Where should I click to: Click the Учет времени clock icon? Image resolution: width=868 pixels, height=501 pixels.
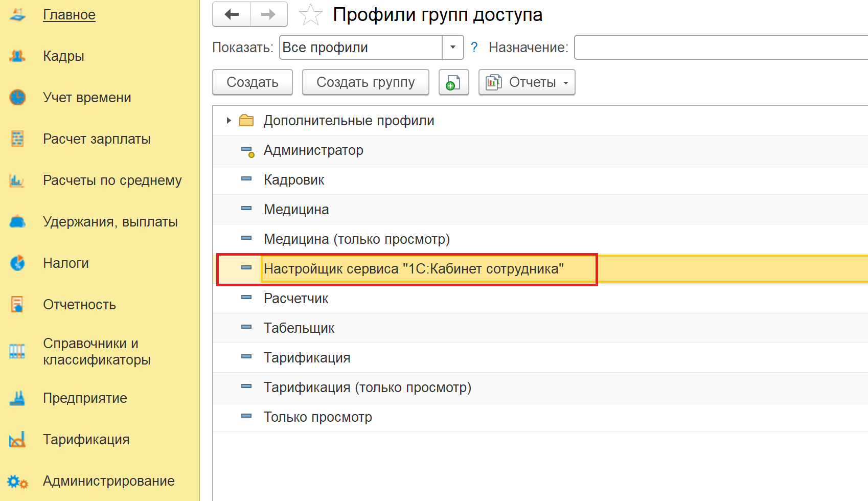[17, 97]
